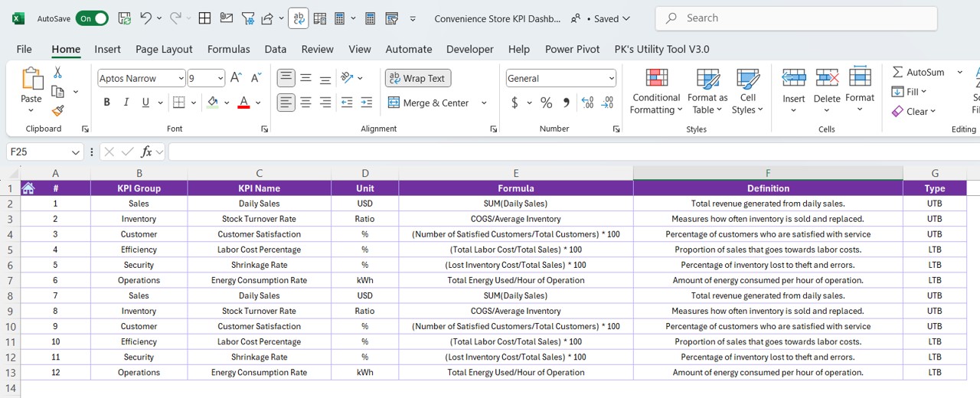Click the Excel logo icon

[x=18, y=18]
